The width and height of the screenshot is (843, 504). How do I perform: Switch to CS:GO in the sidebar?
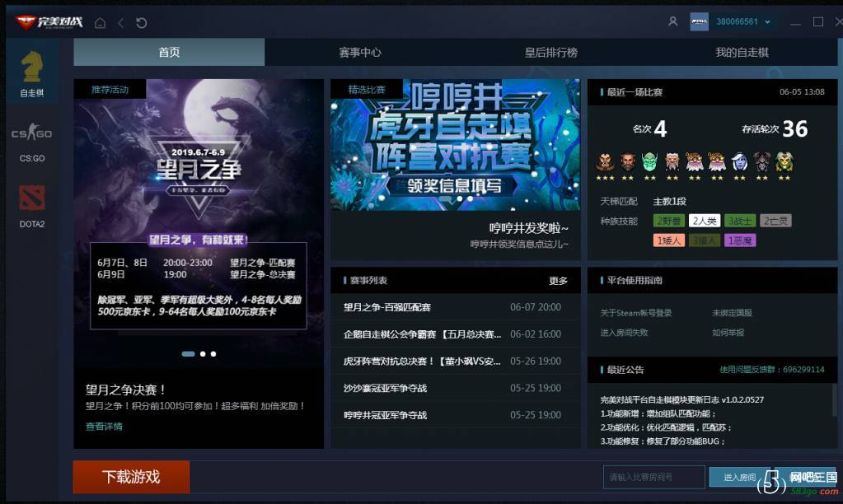[31, 142]
